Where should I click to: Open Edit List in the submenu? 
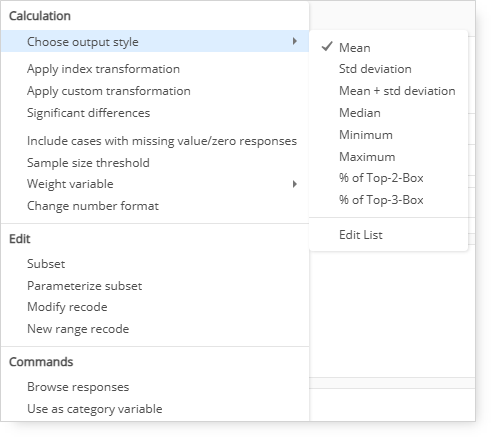(x=361, y=235)
